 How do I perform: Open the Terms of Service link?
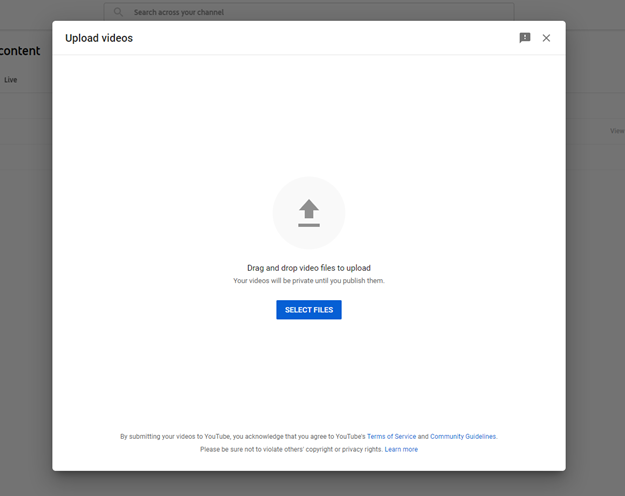[x=391, y=436]
